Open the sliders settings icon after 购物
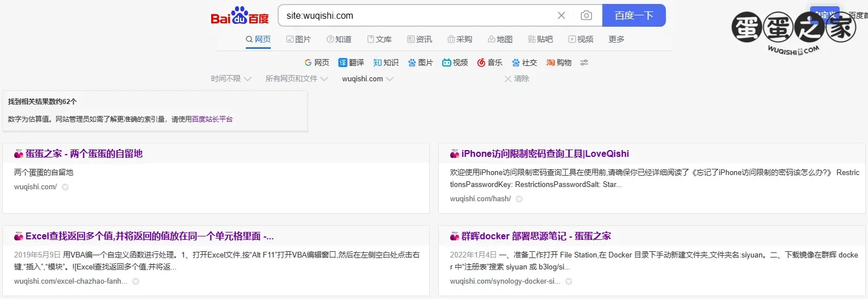The image size is (868, 299). [584, 63]
